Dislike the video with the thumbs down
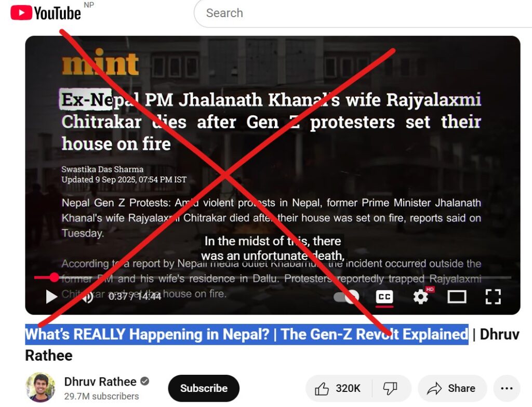 [391, 388]
